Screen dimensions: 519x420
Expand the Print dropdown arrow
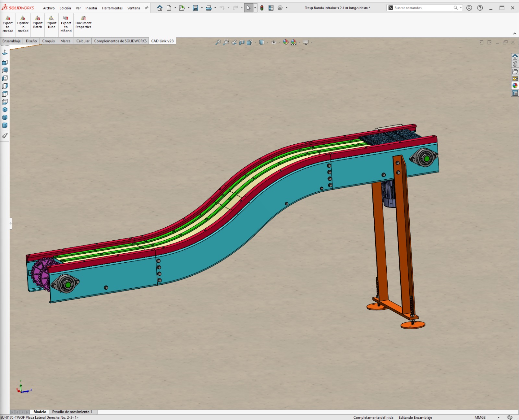[x=215, y=8]
